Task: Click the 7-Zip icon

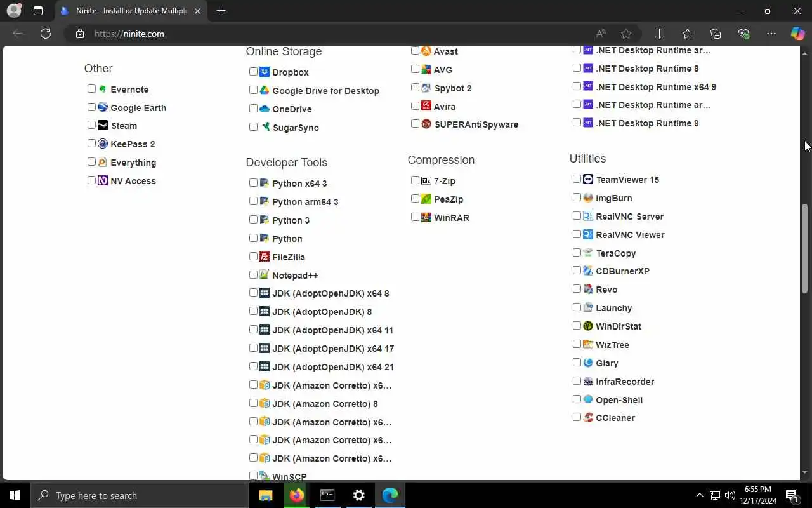Action: pos(426,181)
